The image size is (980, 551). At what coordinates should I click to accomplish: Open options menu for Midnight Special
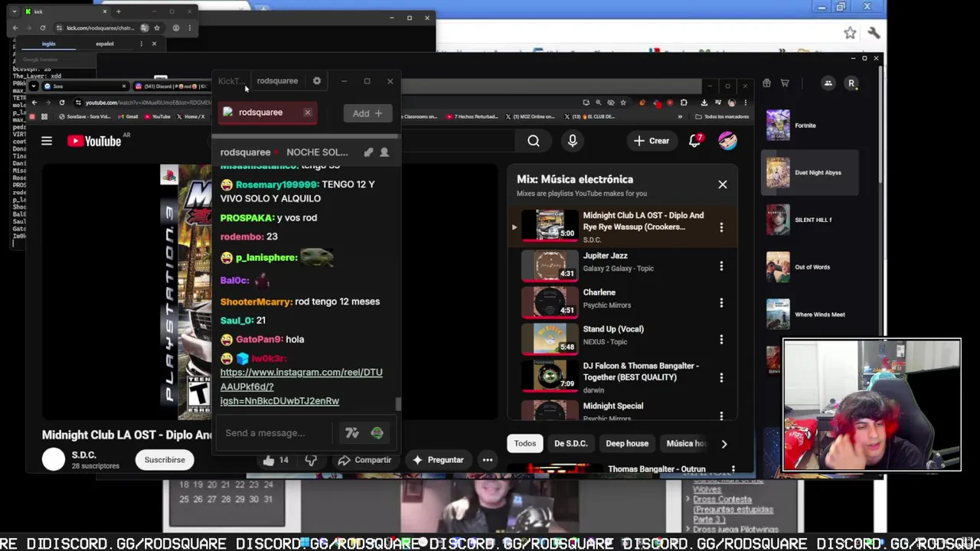[721, 416]
